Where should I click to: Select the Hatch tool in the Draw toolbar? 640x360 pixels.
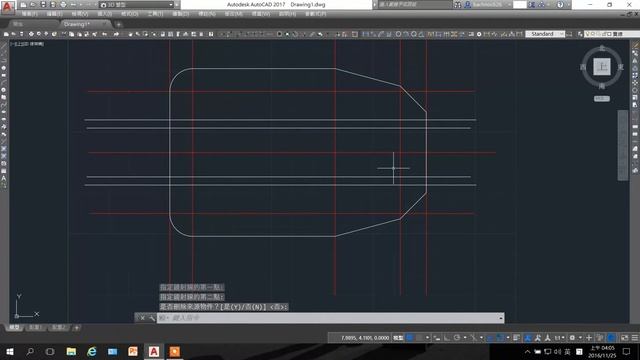[4, 149]
